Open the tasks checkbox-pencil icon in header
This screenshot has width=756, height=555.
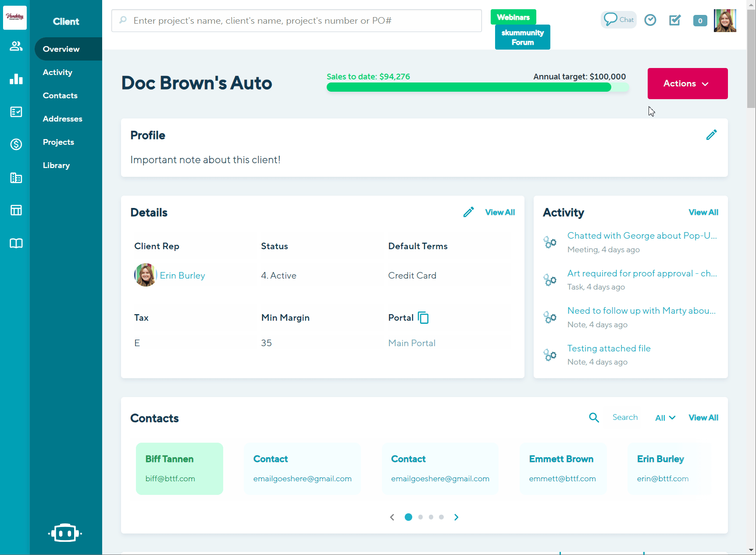coord(675,20)
